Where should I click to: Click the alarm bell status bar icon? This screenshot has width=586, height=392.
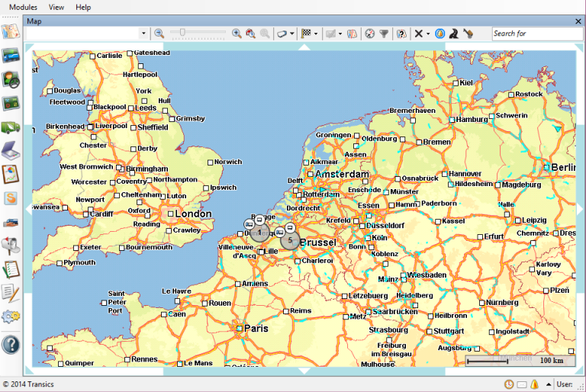(535, 384)
